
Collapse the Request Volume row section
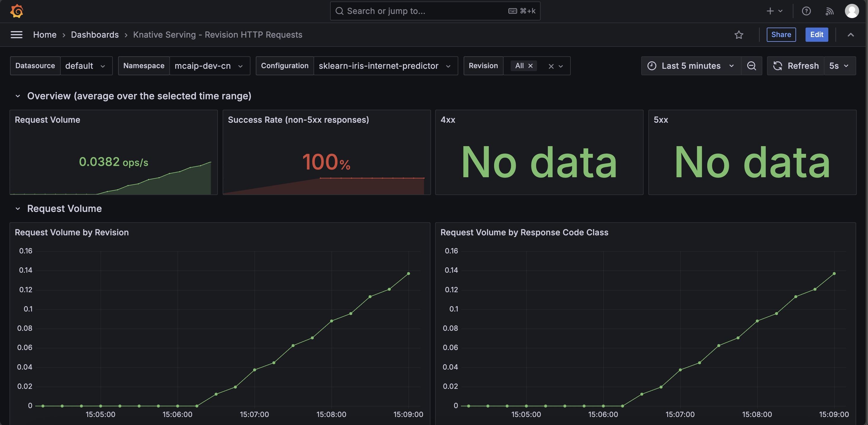18,209
